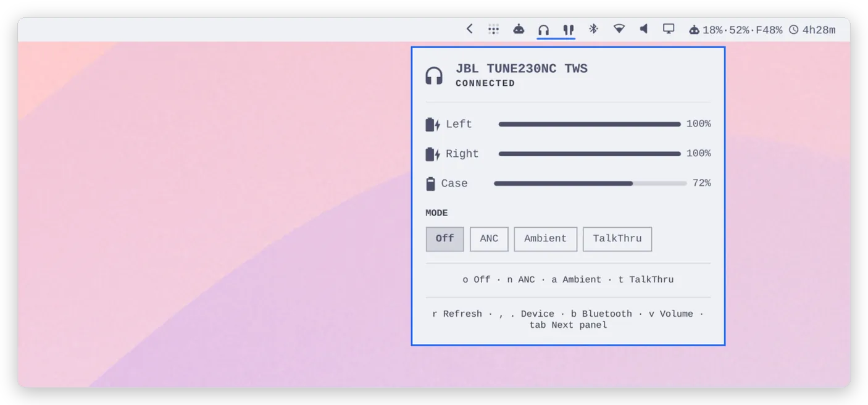Click the Left battery row label
868x405 pixels.
click(459, 124)
